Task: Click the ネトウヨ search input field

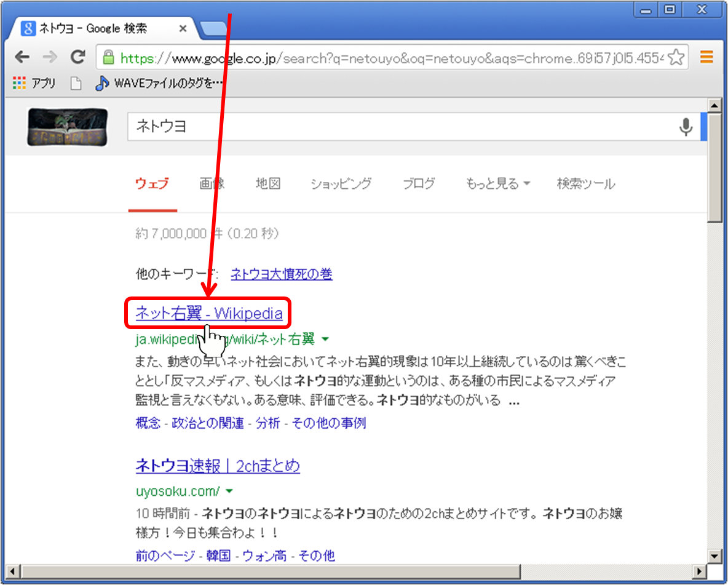Action: pos(400,127)
